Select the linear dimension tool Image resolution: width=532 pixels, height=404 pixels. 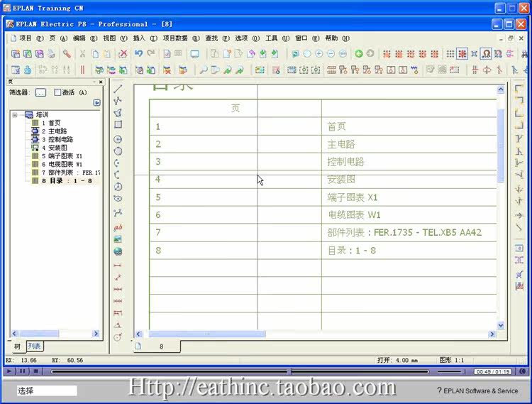tap(118, 265)
